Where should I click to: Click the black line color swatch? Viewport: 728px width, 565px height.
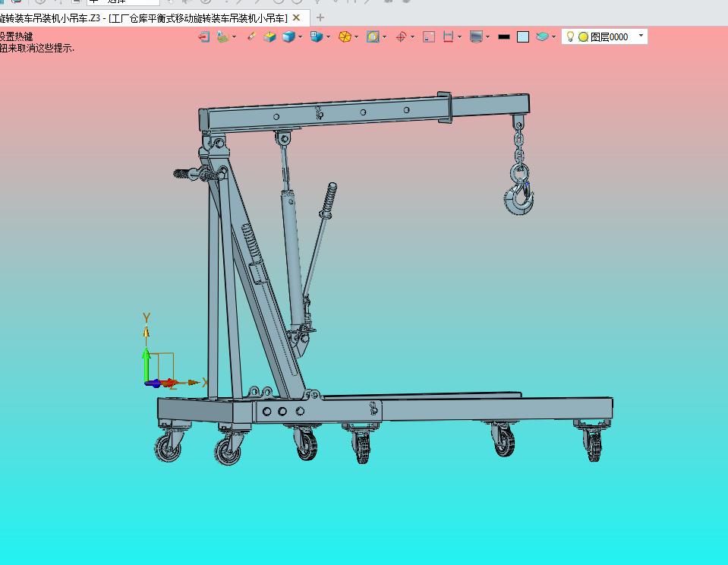(504, 36)
